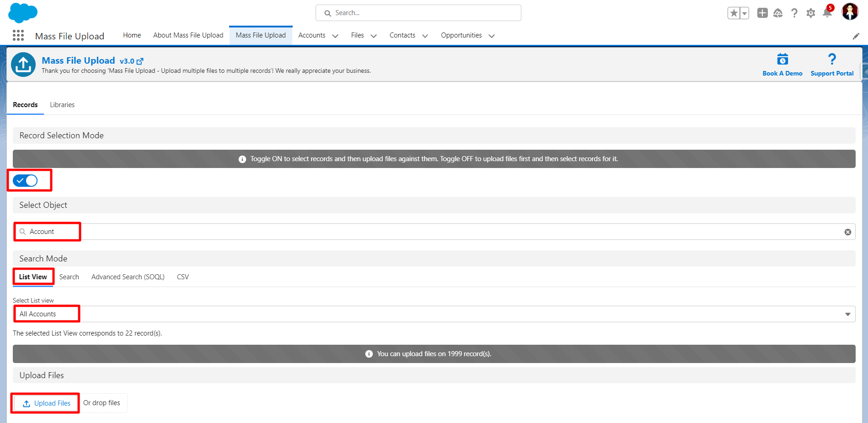The image size is (868, 423).
Task: Click the upload arrow icon in Upload Files button
Action: point(27,403)
